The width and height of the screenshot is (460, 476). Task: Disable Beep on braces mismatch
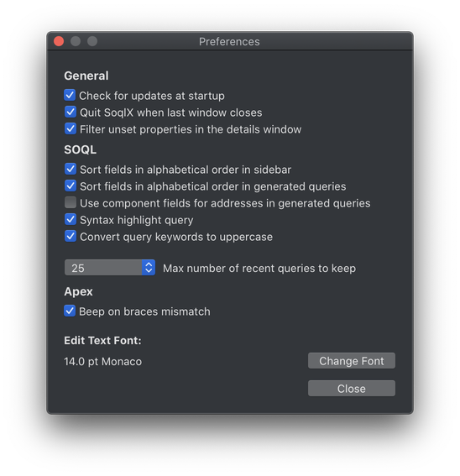pyautogui.click(x=70, y=311)
